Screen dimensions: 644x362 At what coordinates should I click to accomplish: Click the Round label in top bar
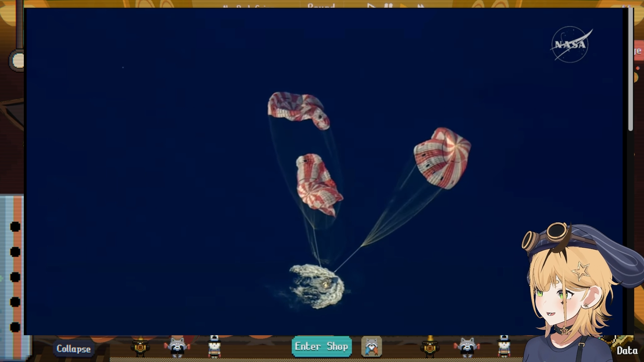(321, 6)
